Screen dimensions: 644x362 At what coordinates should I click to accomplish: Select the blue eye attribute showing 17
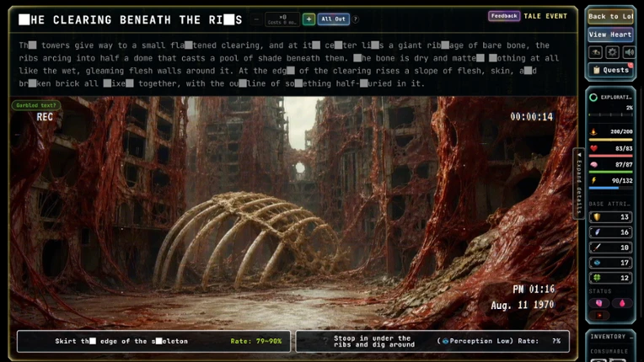pos(610,263)
